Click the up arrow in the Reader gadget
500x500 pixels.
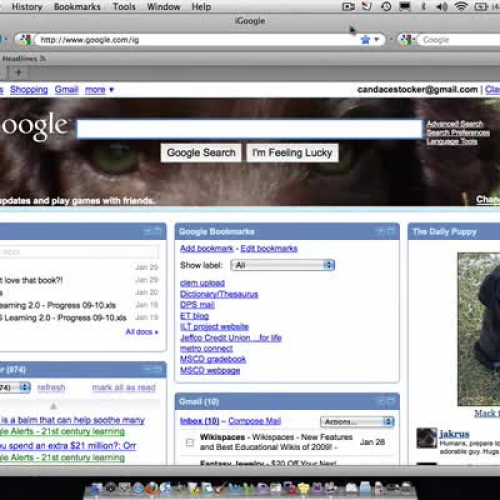pos(53,406)
